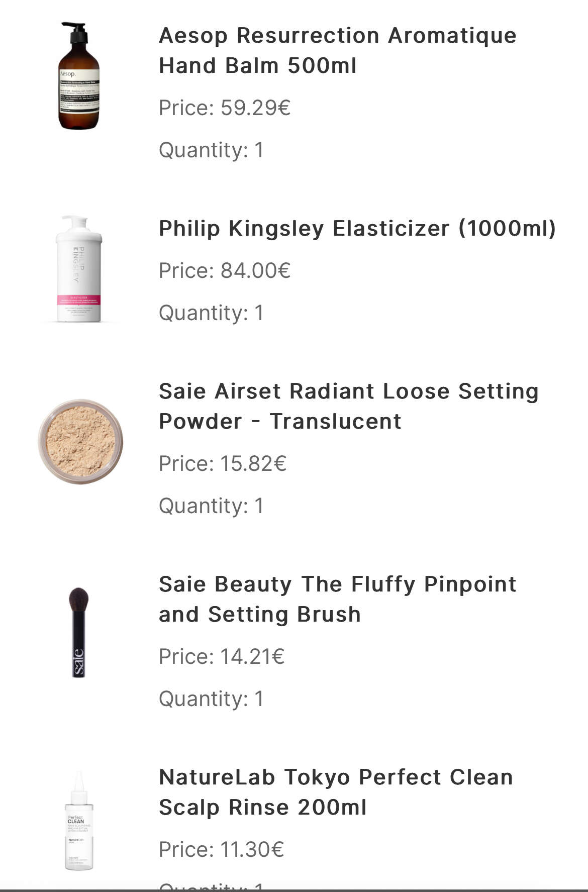
Task: Select the Saie setting powder quantity line
Action: point(211,506)
